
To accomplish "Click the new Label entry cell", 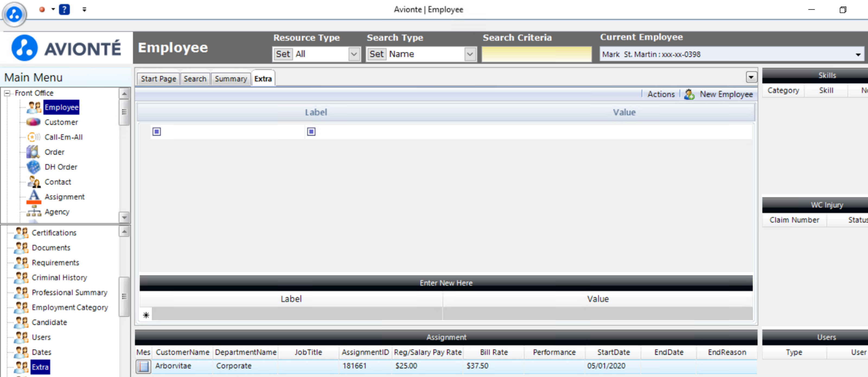I will (297, 315).
